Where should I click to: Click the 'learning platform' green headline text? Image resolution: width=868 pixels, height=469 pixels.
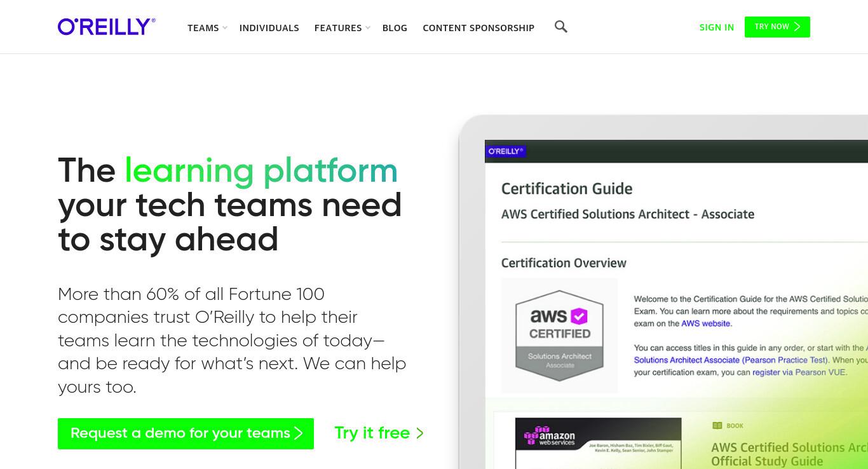(261, 171)
